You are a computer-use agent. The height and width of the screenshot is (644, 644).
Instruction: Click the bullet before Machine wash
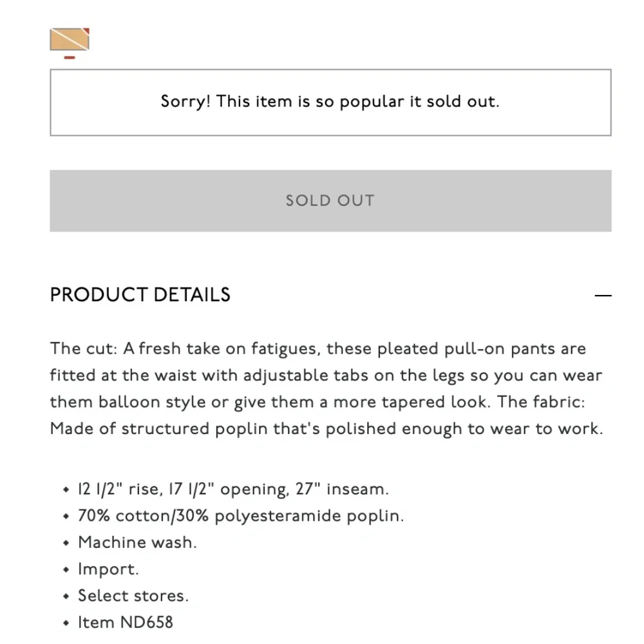[66, 543]
